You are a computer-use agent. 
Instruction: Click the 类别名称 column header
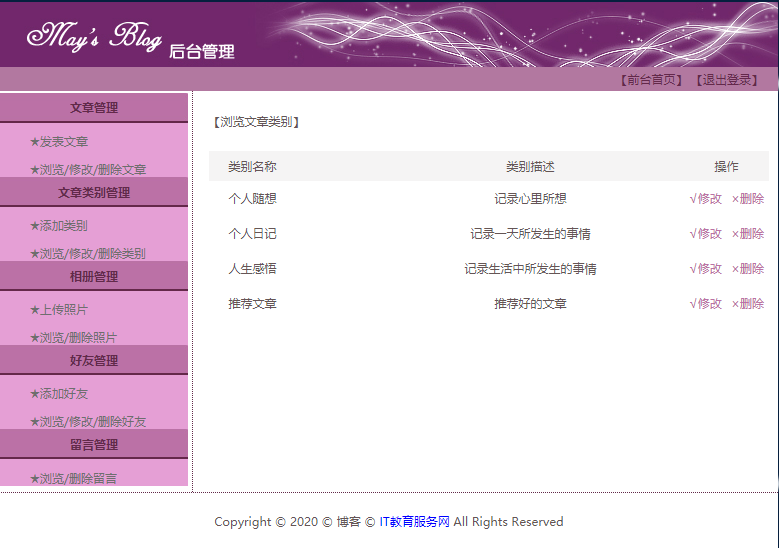click(x=252, y=166)
